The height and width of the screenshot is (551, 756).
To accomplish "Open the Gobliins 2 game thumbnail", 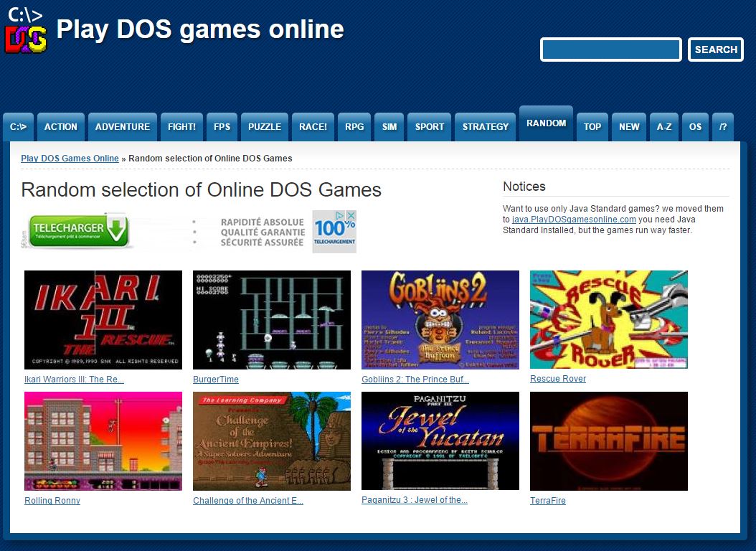I will tap(440, 319).
